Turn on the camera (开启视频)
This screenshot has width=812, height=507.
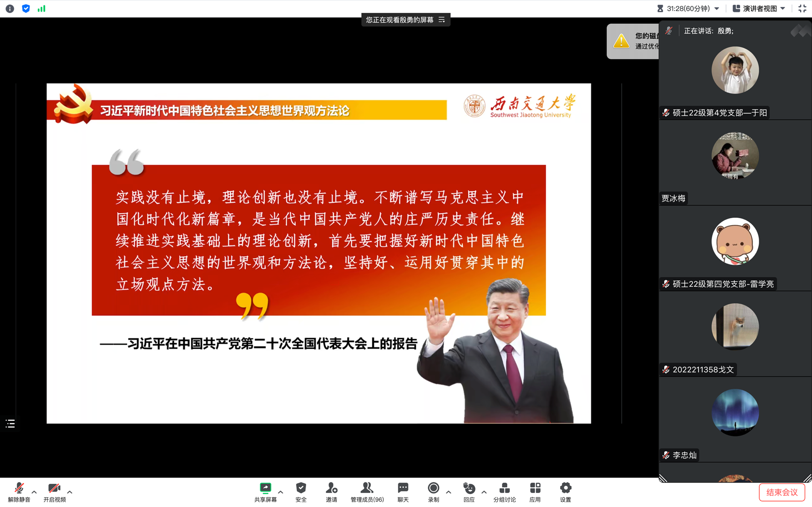pyautogui.click(x=54, y=492)
